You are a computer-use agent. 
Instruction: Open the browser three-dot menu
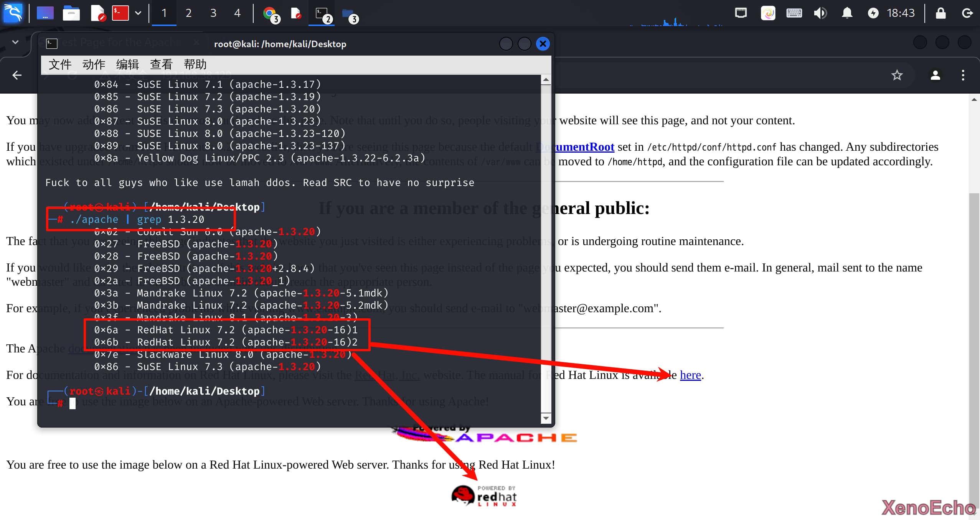[x=963, y=75]
